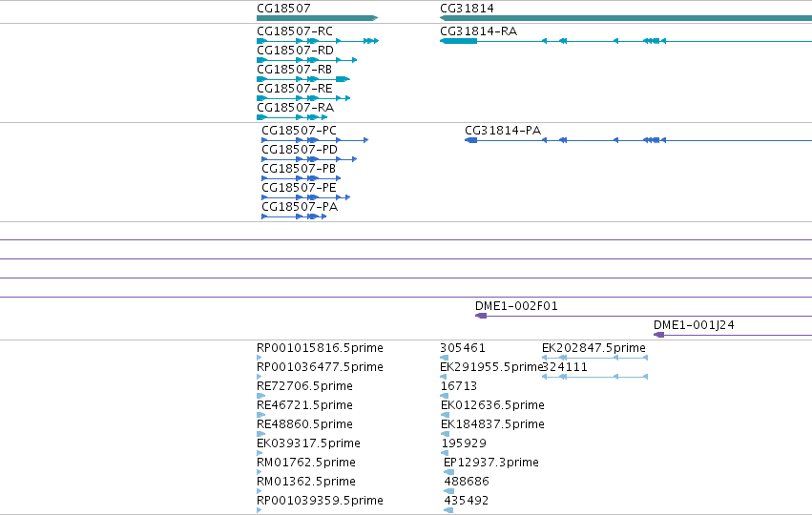The height and width of the screenshot is (515, 812).
Task: Select protein CG18507-PB
Action: pyautogui.click(x=299, y=169)
